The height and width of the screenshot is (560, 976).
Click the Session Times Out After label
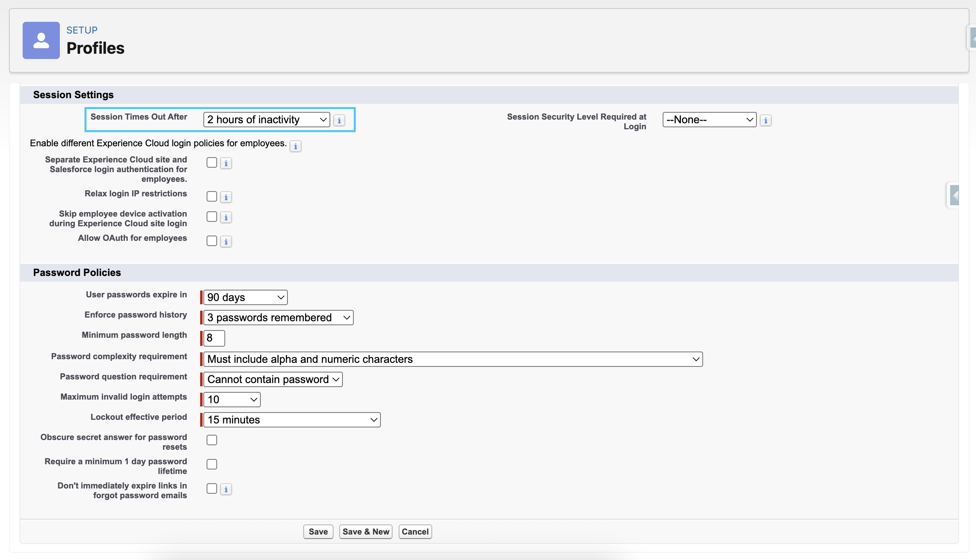click(139, 117)
